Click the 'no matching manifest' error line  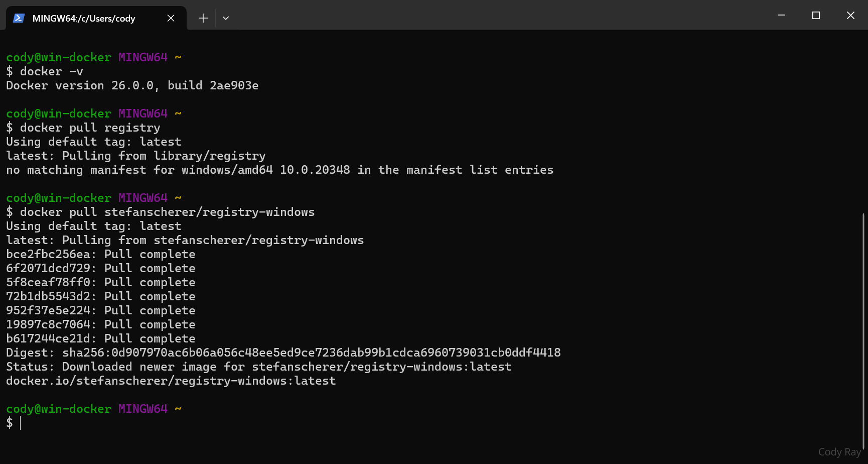tap(279, 170)
